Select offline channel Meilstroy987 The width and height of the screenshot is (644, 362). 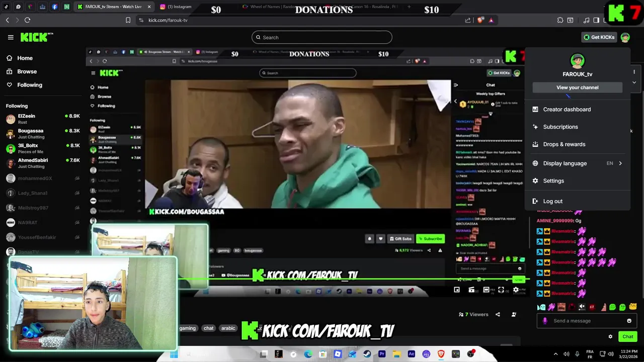[43, 208]
